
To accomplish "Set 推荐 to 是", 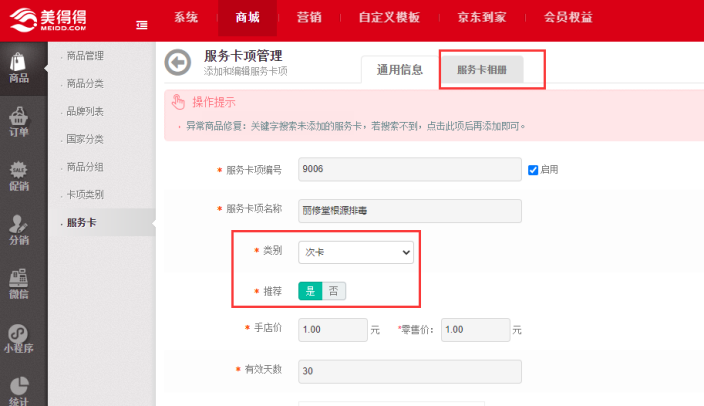I will coord(310,291).
